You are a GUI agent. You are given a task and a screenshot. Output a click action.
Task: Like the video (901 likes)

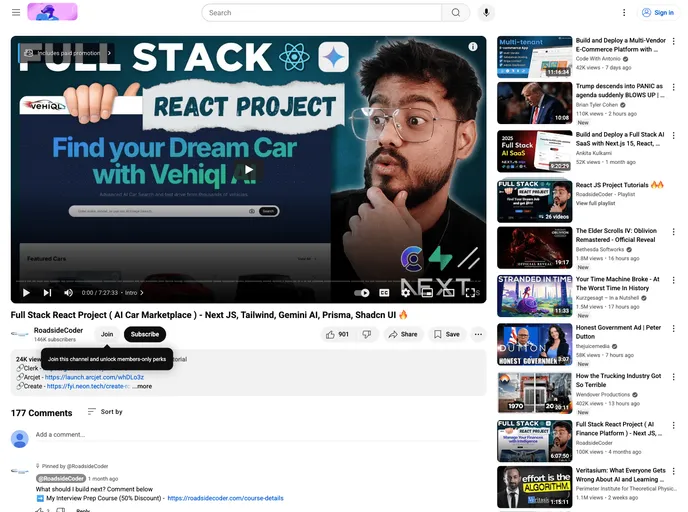pyautogui.click(x=337, y=334)
